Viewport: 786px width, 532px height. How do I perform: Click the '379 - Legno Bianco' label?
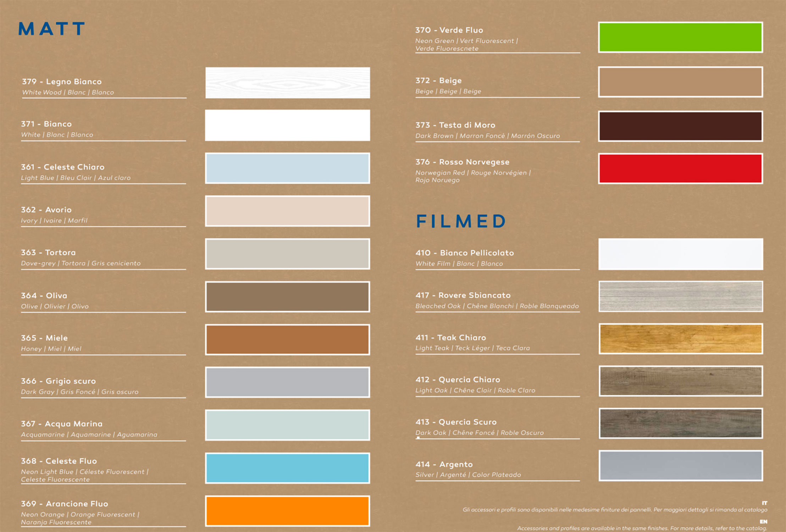click(62, 82)
